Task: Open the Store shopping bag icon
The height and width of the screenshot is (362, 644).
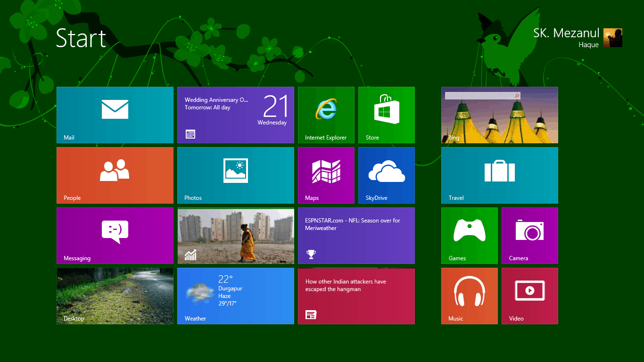Action: (x=387, y=109)
